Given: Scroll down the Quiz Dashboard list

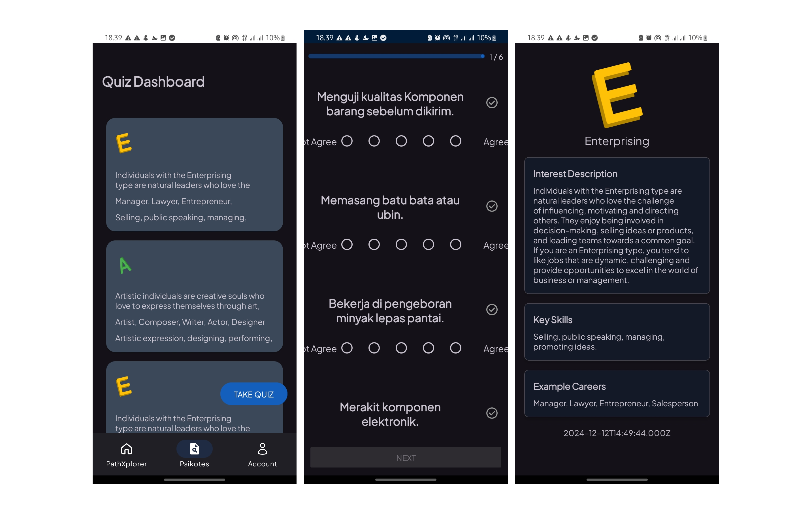Looking at the screenshot, I should click(x=193, y=266).
